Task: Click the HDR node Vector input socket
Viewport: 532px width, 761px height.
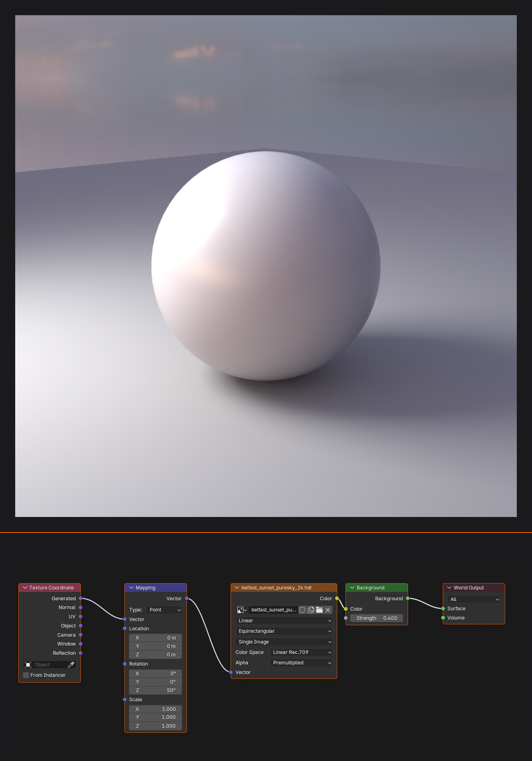Action: click(231, 672)
